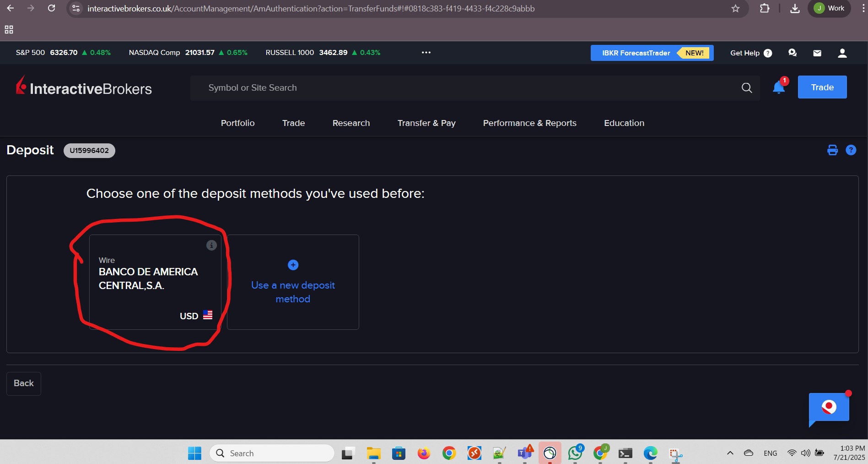Screen dimensions: 868x464
Task: Print the deposit page via printer icon
Action: click(x=832, y=150)
